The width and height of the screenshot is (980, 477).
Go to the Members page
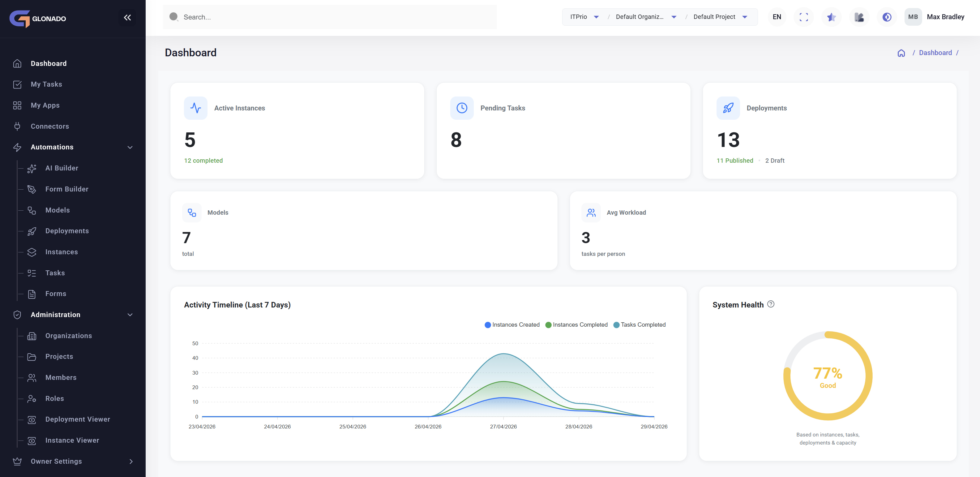[61, 377]
